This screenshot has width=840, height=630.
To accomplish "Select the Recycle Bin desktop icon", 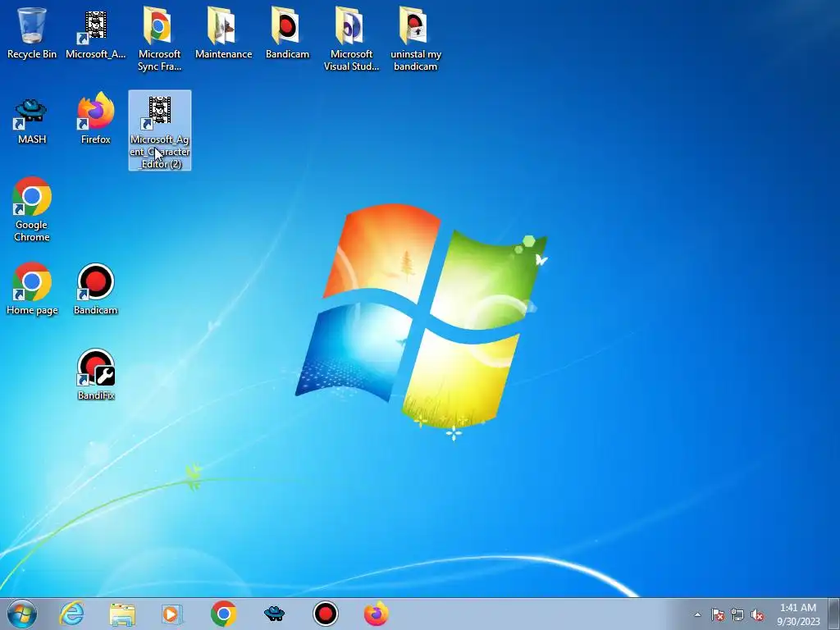I will click(32, 33).
